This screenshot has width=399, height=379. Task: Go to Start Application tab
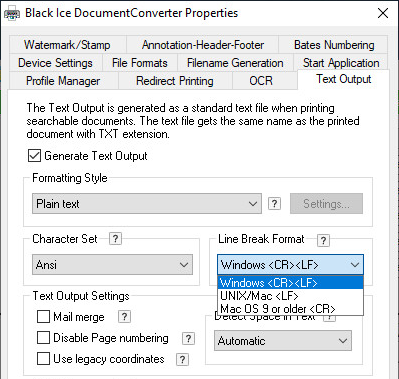(341, 63)
